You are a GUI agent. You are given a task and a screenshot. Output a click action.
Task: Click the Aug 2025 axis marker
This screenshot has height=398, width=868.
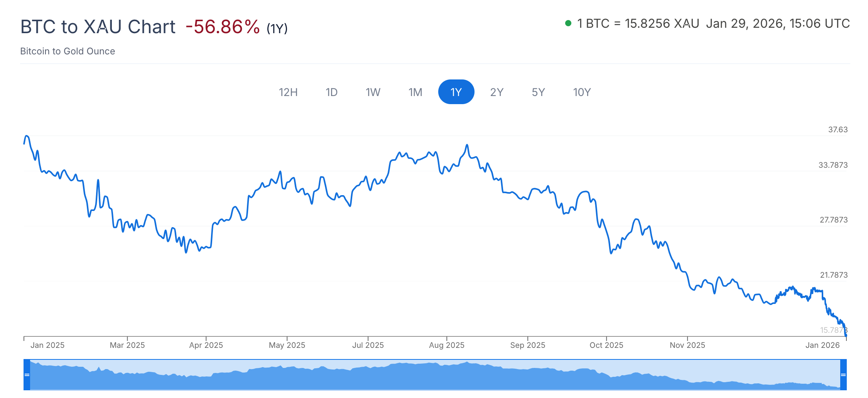(447, 345)
